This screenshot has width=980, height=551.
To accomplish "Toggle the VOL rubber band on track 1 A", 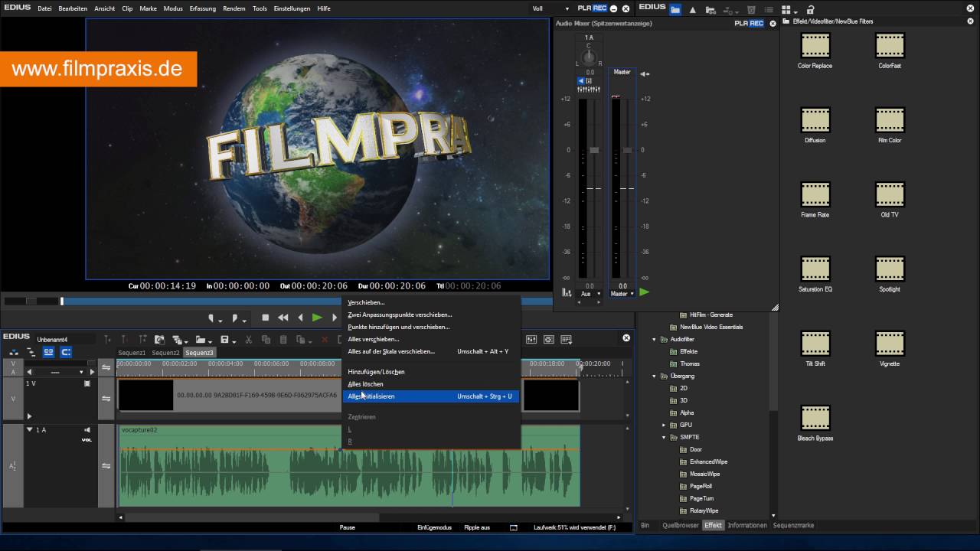I will point(87,440).
